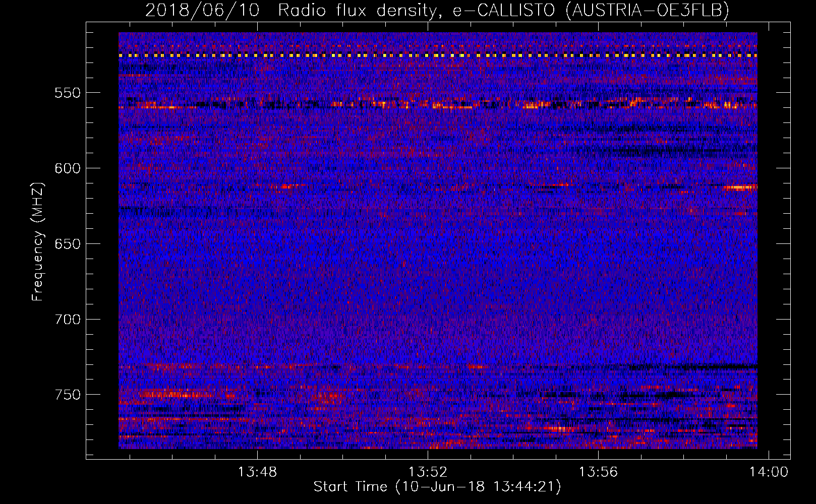Click the plot title 'Radio flux density, e-CALLISTO'

point(416,10)
